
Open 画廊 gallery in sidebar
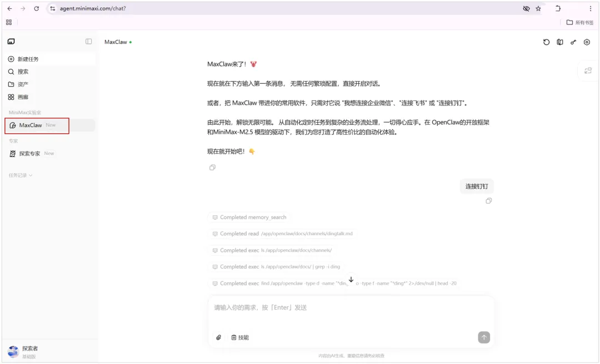tap(50, 97)
